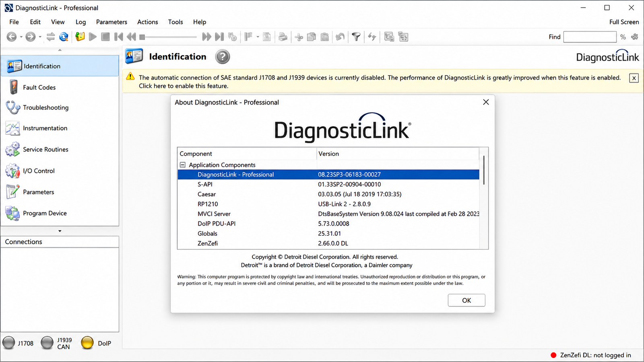Select Identification in the sidebar

(x=60, y=66)
